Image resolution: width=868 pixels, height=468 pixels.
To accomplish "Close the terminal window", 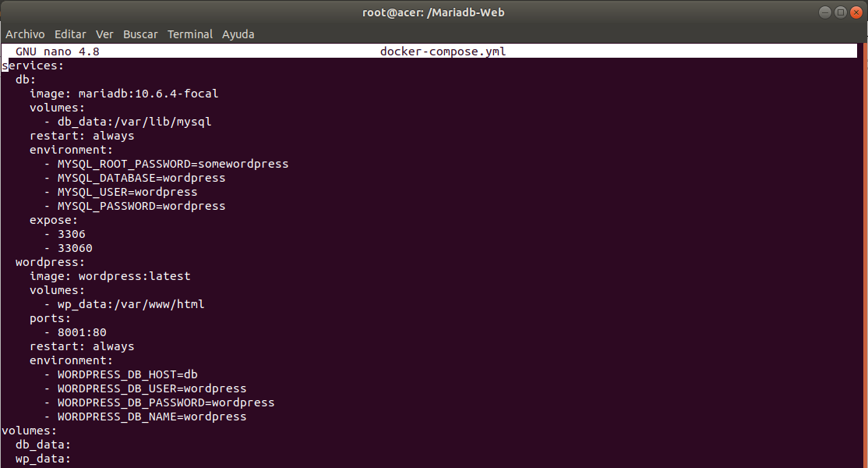I will tap(855, 12).
